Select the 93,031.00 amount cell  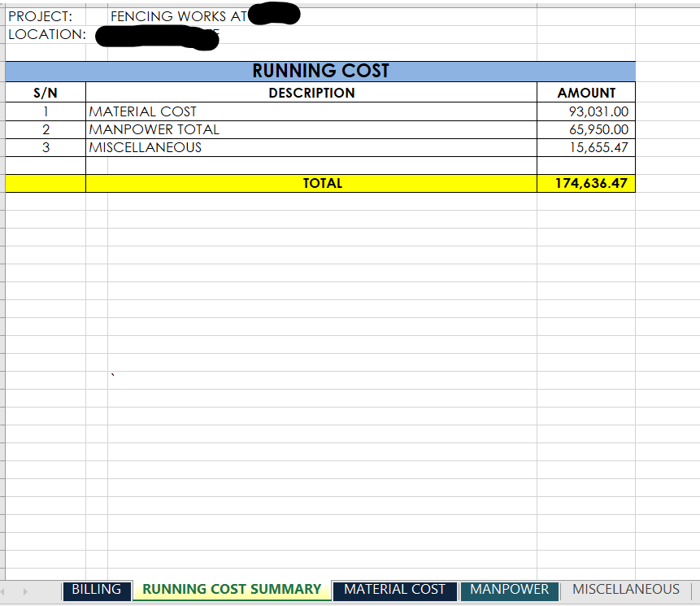[x=598, y=112]
